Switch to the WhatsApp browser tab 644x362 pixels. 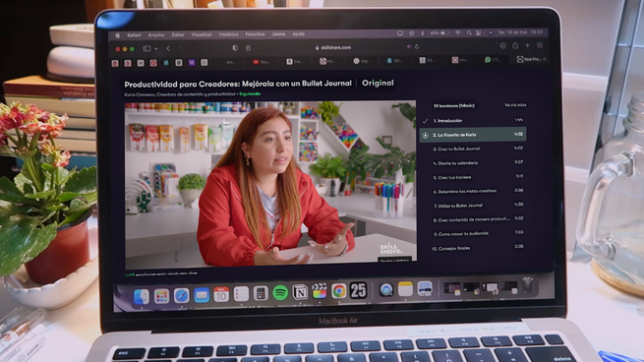(492, 60)
